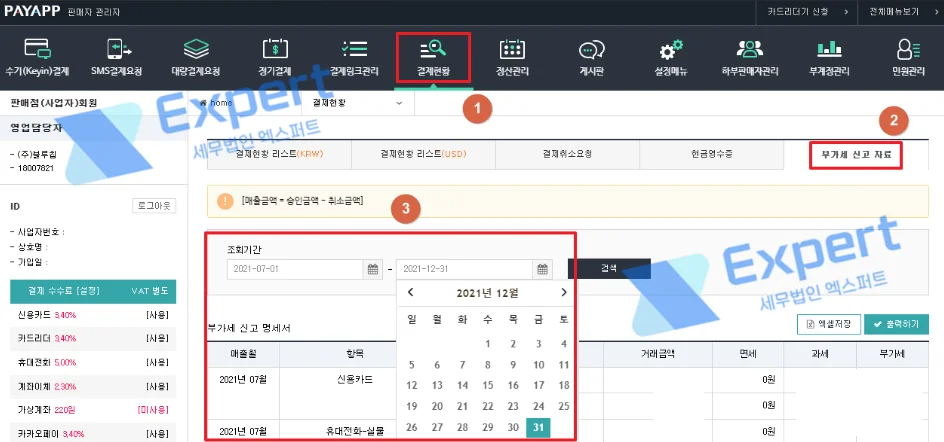Viewport: 944px width, 442px height.
Task: Open 수기(Keyin)결제 menu icon
Action: point(37,49)
